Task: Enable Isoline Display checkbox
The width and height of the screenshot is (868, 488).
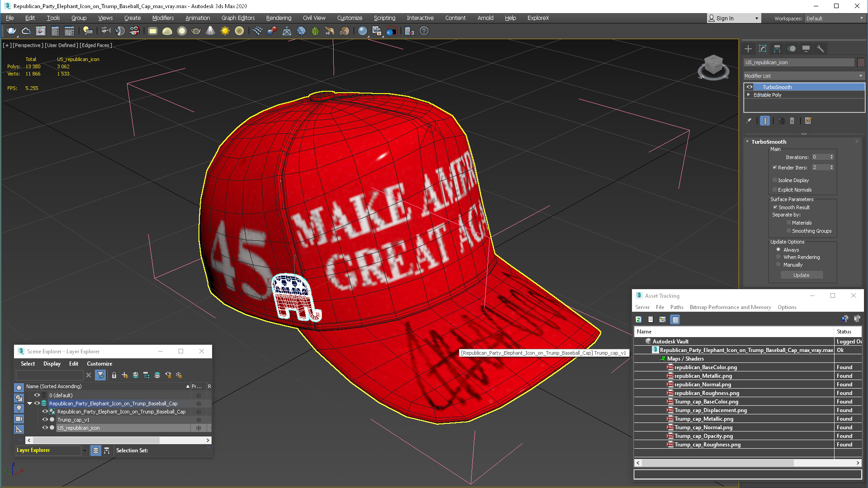Action: pos(774,180)
